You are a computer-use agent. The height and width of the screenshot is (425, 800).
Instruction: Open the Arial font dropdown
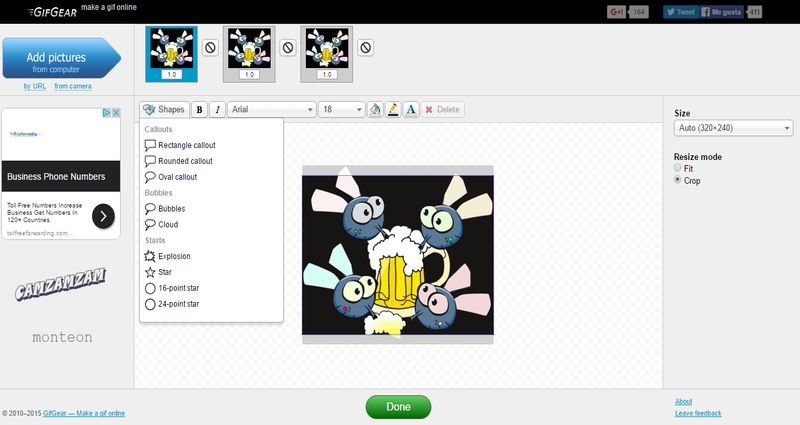coord(272,110)
